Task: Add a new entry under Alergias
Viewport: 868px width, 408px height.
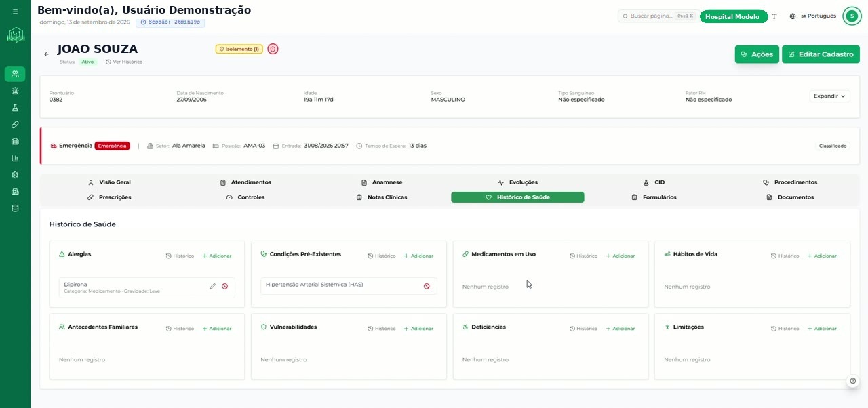Action: pyautogui.click(x=217, y=256)
